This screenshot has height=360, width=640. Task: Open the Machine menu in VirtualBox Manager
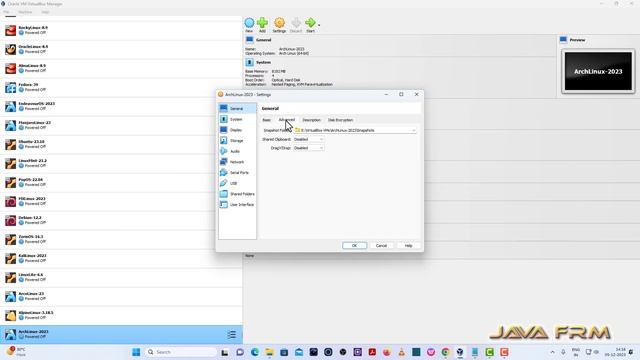pos(25,12)
